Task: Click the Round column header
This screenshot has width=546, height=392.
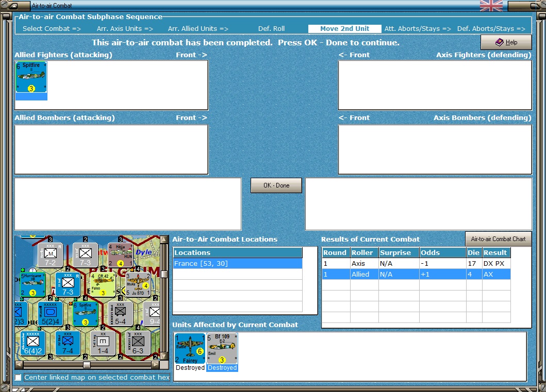Action: pos(336,252)
